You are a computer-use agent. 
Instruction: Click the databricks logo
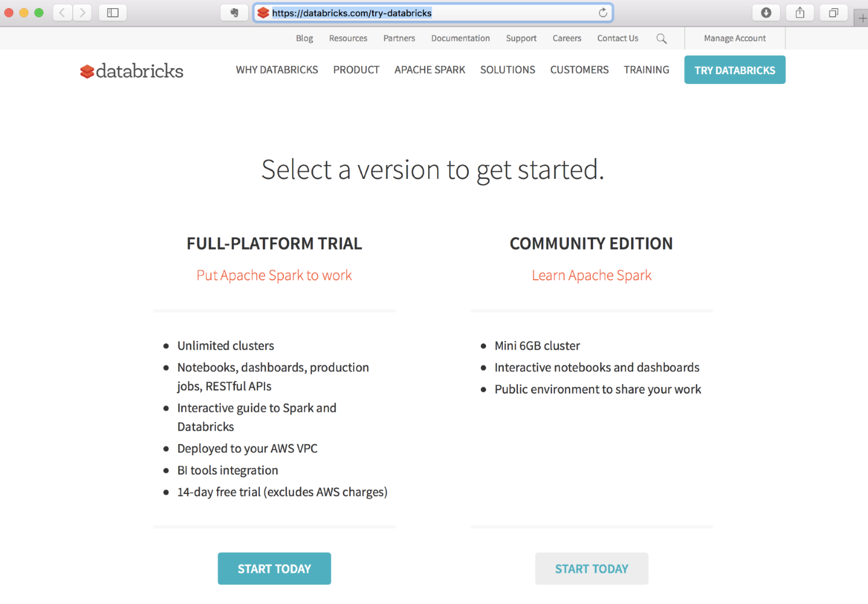pyautogui.click(x=132, y=71)
